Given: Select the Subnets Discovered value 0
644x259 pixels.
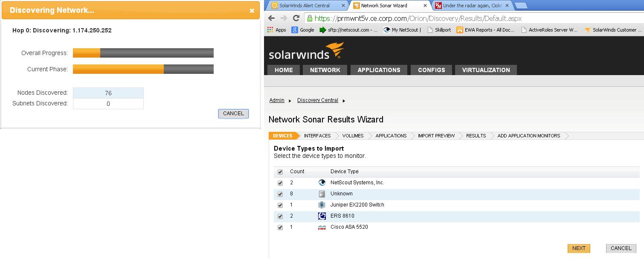Looking at the screenshot, I should click(x=108, y=104).
